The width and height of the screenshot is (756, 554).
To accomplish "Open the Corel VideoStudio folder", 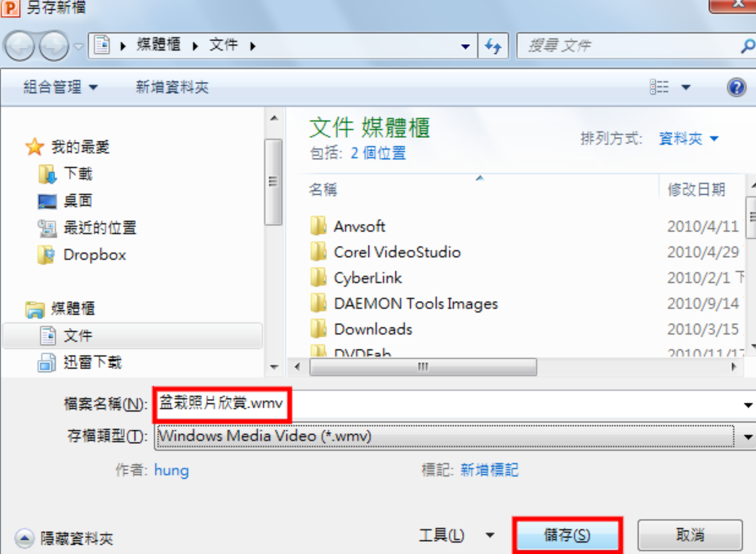I will pos(385,252).
